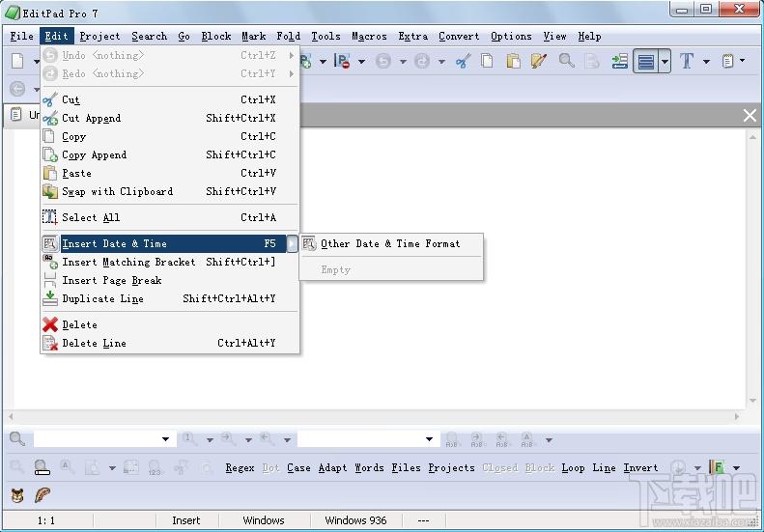Click the horizontal scrollbar right arrow
The width and height of the screenshot is (764, 532).
(x=737, y=416)
